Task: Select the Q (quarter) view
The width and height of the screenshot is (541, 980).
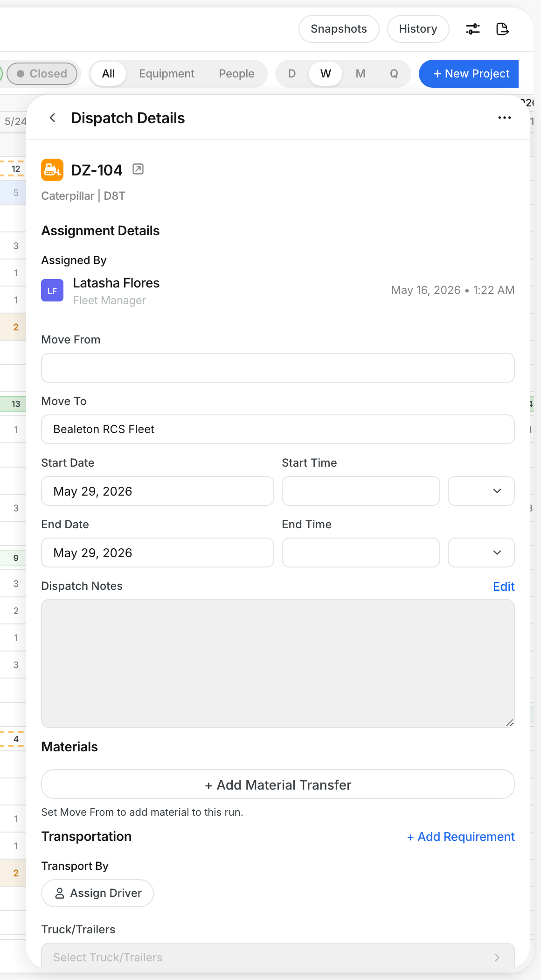Action: pos(394,74)
